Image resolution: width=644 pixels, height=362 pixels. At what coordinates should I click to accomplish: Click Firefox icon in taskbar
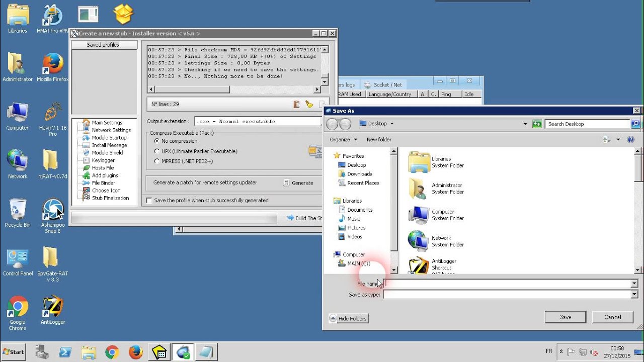(135, 352)
